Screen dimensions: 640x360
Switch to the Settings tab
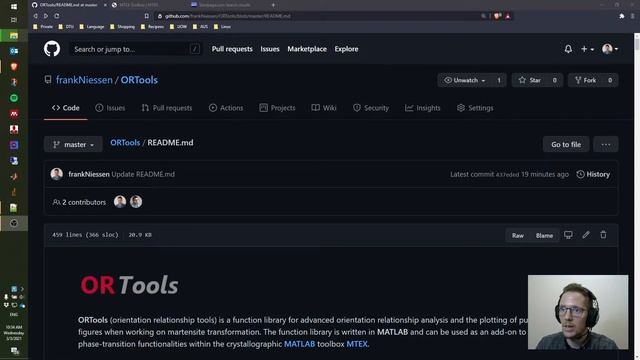coord(475,108)
